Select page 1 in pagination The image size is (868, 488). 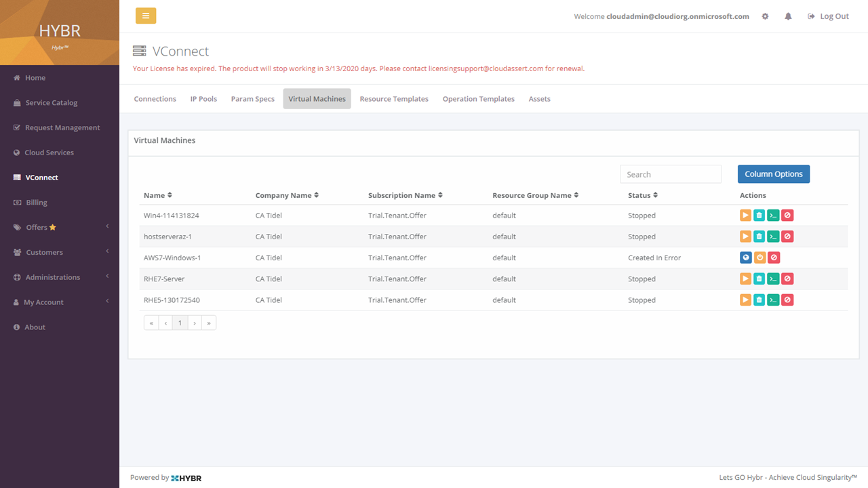(180, 323)
